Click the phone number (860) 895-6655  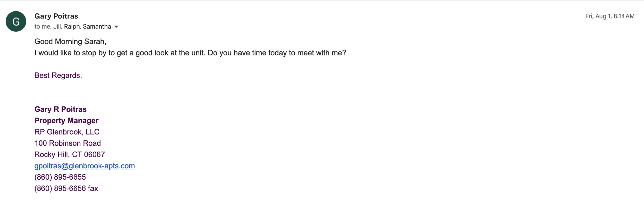60,177
